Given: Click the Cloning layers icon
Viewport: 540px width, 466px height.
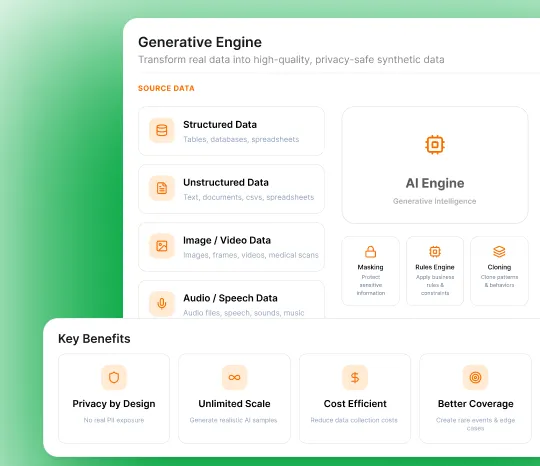Looking at the screenshot, I should pos(499,252).
